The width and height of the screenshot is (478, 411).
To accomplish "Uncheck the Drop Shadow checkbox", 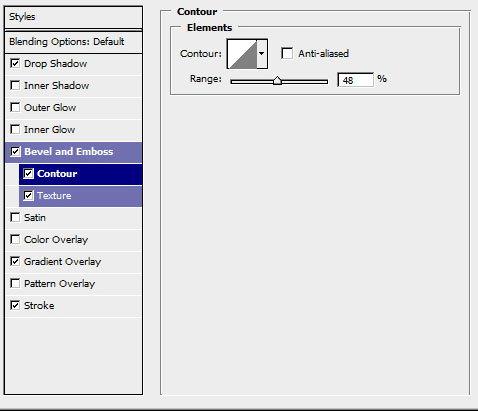I will (15, 63).
